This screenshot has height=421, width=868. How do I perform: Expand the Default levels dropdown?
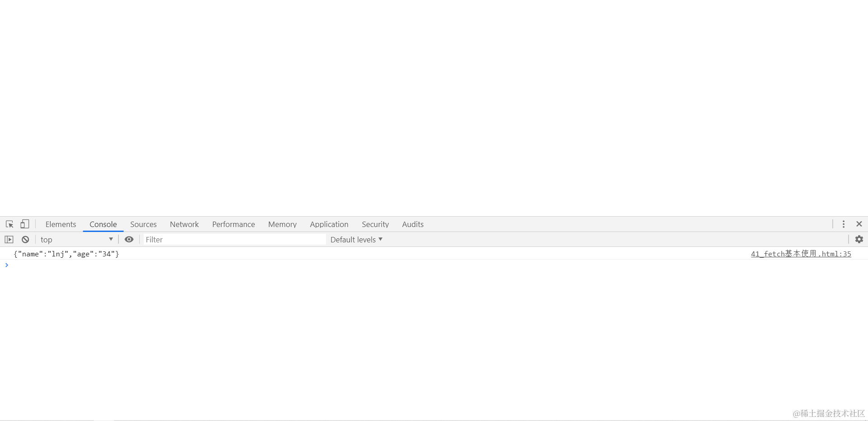(356, 240)
